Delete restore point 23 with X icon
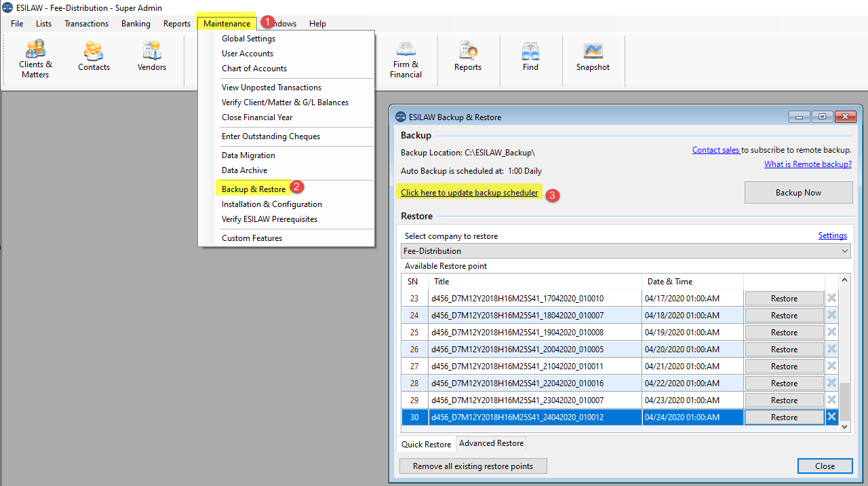The width and height of the screenshot is (868, 486). tap(831, 298)
